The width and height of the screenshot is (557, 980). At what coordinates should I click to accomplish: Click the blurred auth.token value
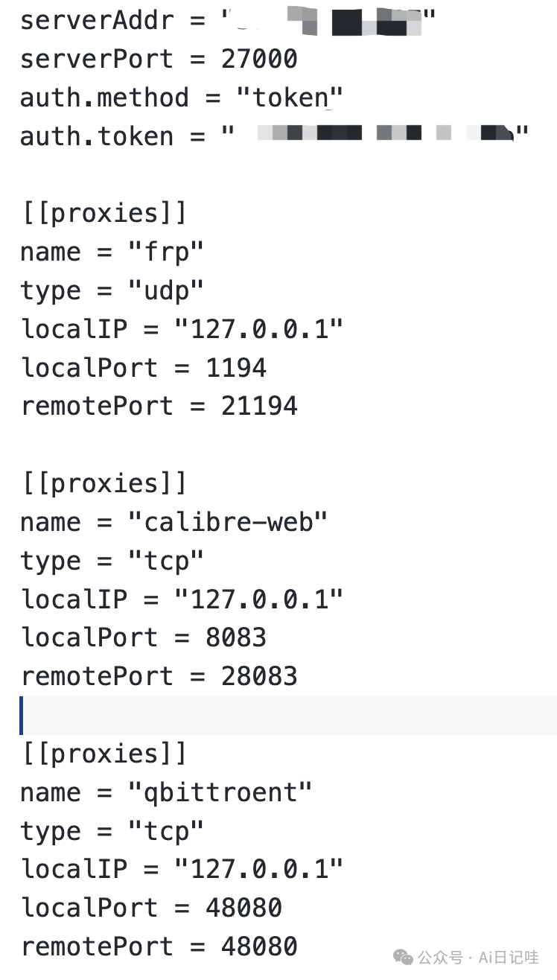click(x=382, y=136)
